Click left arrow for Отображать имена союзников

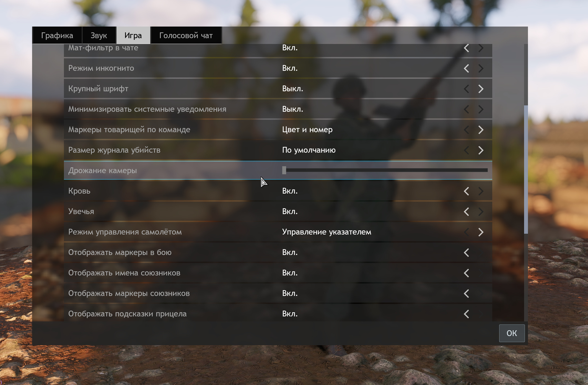(466, 273)
